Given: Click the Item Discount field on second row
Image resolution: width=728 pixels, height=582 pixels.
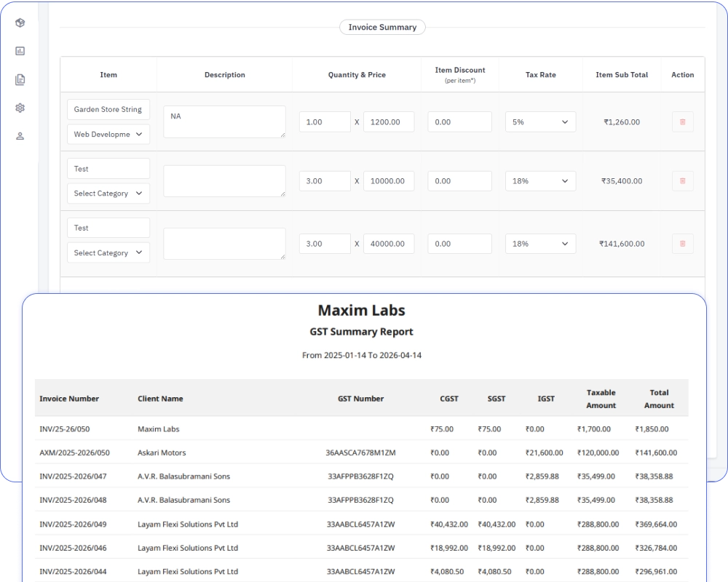Looking at the screenshot, I should pos(459,180).
